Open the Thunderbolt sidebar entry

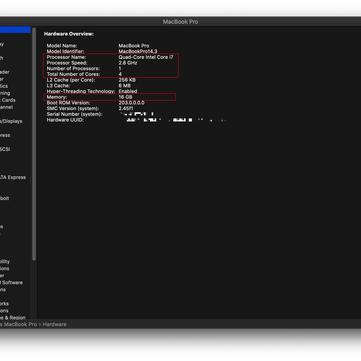(5, 198)
